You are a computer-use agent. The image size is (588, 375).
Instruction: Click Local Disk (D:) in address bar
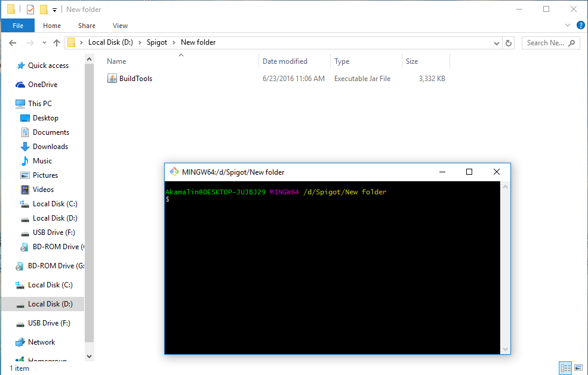(110, 42)
